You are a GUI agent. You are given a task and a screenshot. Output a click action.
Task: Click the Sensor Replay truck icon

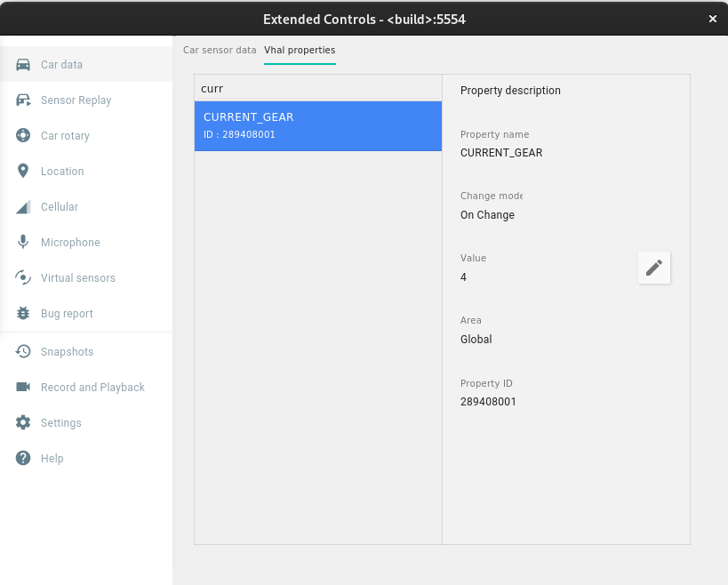(x=23, y=100)
